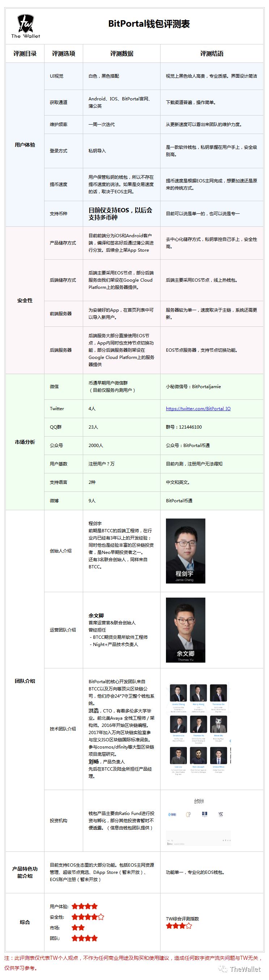Select the 2000人 data cell
The image size is (269, 980).
coord(122,446)
